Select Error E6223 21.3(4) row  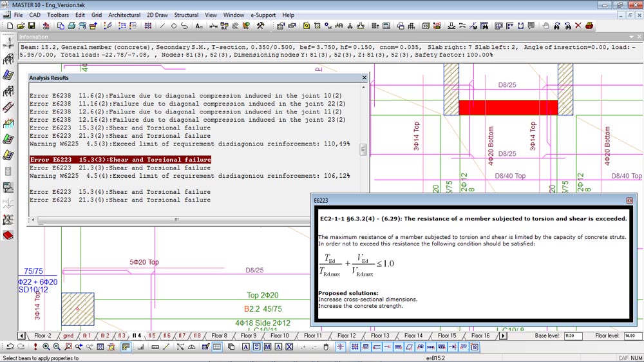click(120, 200)
